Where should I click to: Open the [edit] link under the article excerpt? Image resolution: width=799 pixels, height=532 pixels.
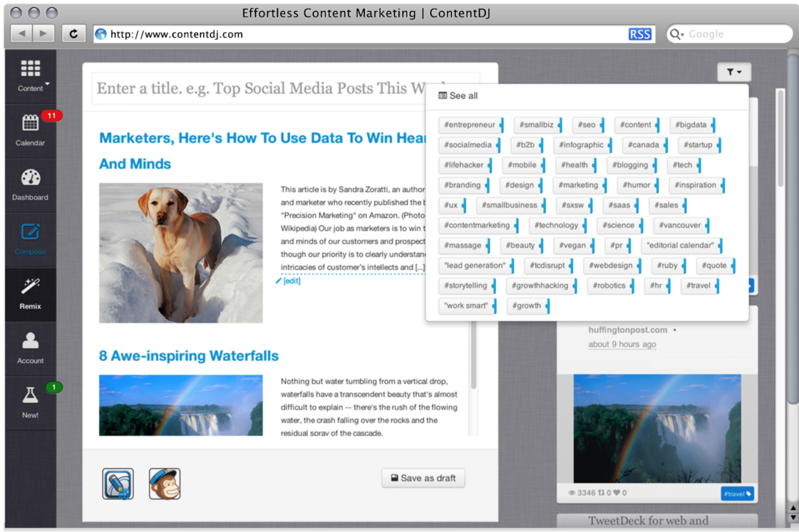pyautogui.click(x=290, y=281)
